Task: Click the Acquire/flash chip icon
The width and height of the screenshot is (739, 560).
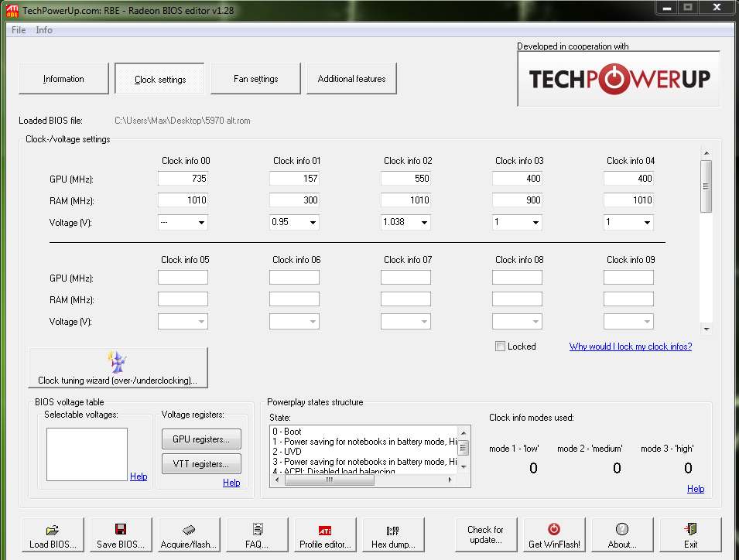Action: 189,530
